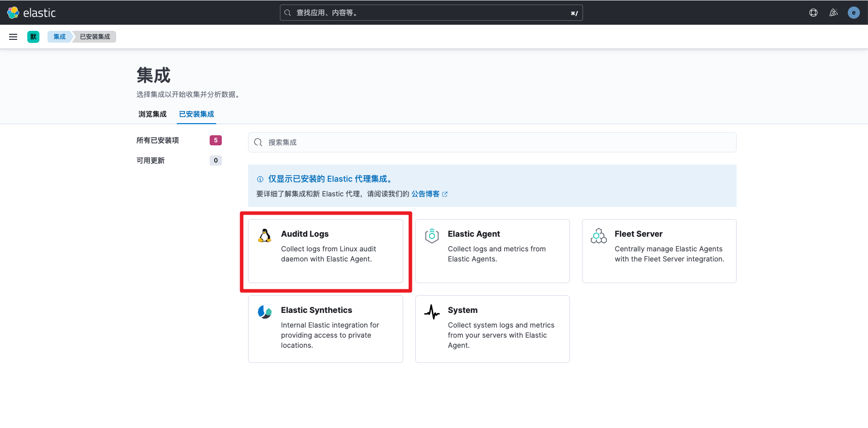Image resolution: width=868 pixels, height=428 pixels.
Task: Click the count badge 0 for available updates
Action: (x=216, y=161)
